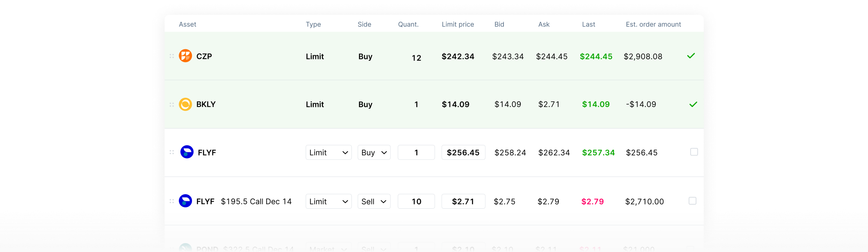Click drag handle beside BKLY

click(172, 105)
